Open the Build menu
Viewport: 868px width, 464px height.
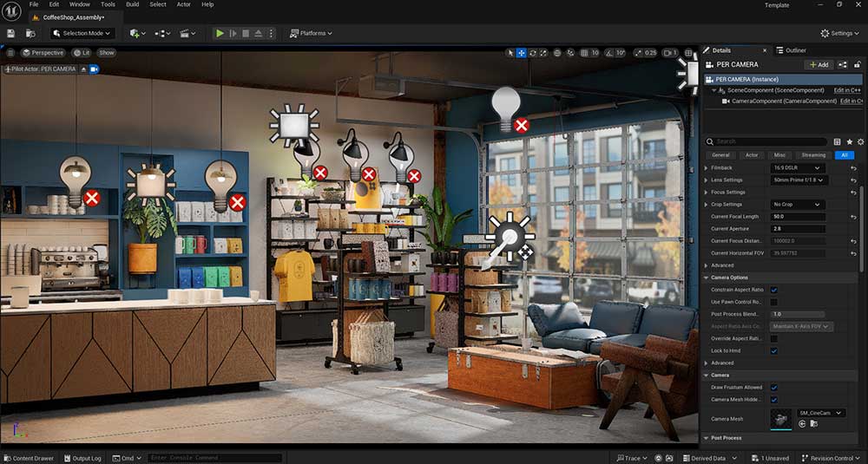[x=132, y=4]
